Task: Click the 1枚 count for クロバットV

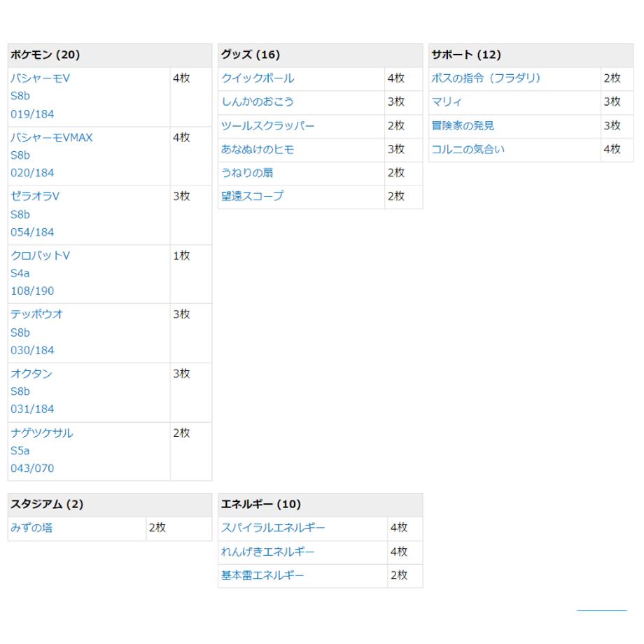Action: pyautogui.click(x=181, y=255)
